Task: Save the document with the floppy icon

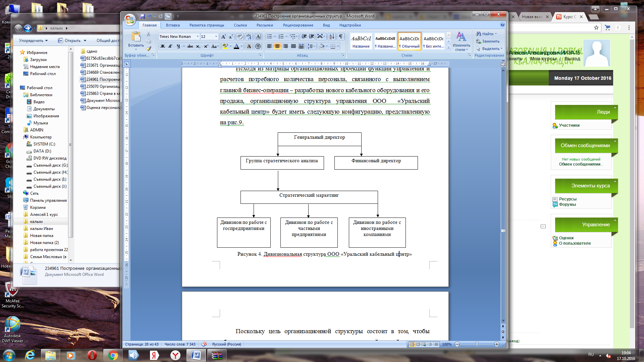Action: 143,16
